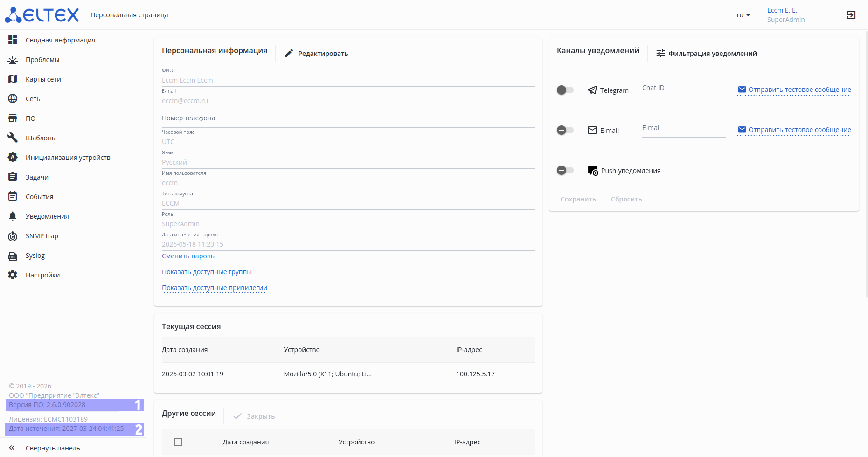
Task: Click the Telegram Chat ID field
Action: (683, 89)
